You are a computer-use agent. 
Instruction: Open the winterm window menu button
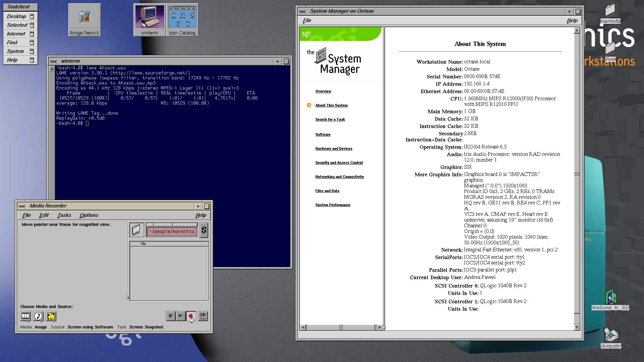tap(53, 61)
